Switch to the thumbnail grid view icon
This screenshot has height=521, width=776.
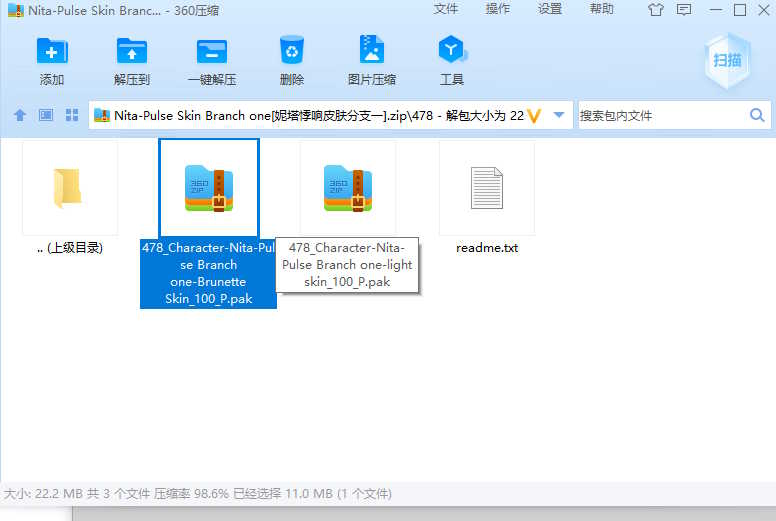pos(72,116)
